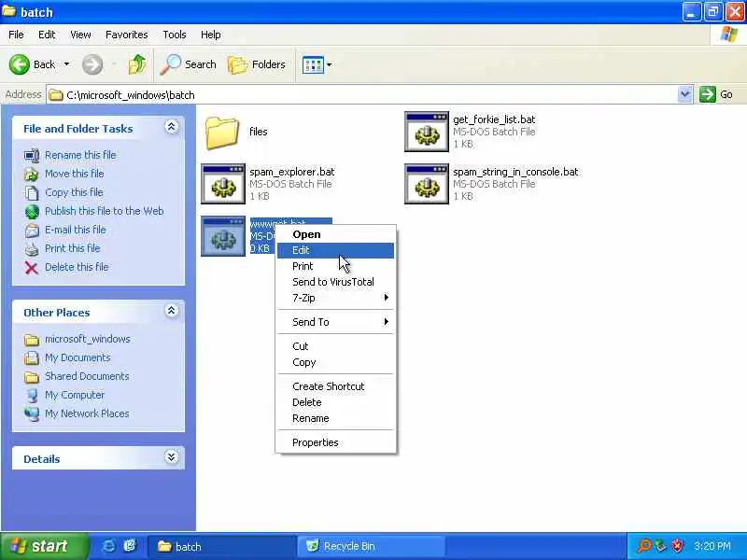Open the Views button menu
The image size is (747, 560).
click(317, 64)
